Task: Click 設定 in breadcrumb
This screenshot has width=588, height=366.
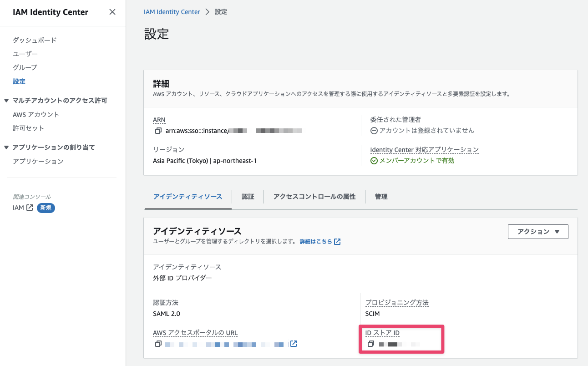Action: (x=221, y=12)
